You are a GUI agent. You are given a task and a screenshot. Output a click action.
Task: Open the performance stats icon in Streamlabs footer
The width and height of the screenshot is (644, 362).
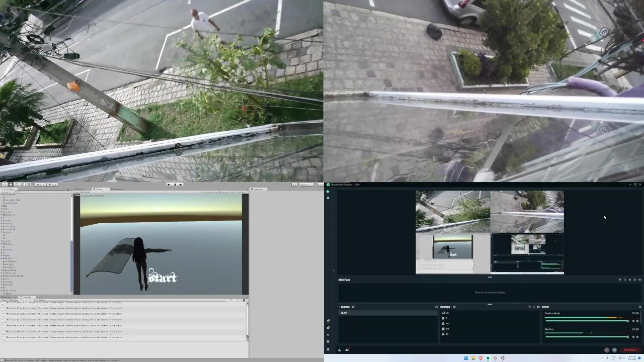(340, 349)
